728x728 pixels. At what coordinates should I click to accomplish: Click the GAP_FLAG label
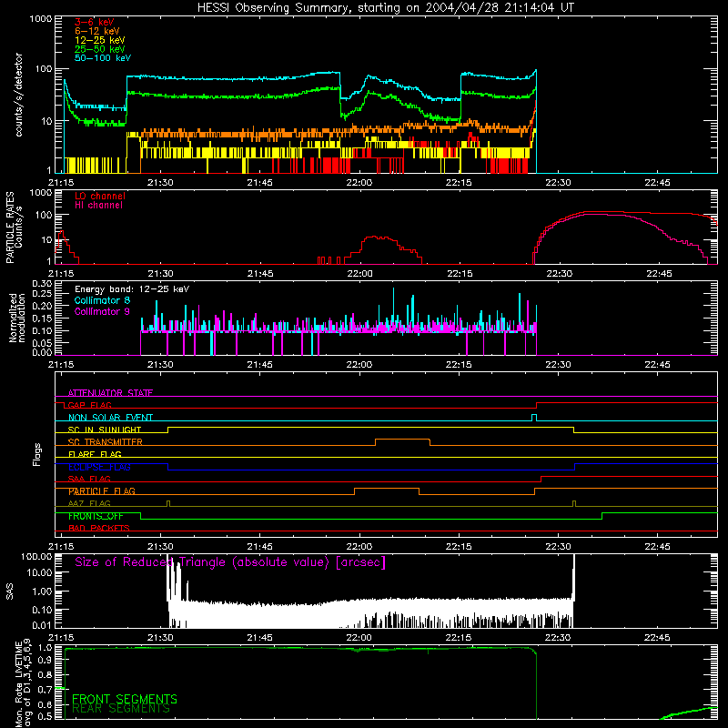point(89,405)
